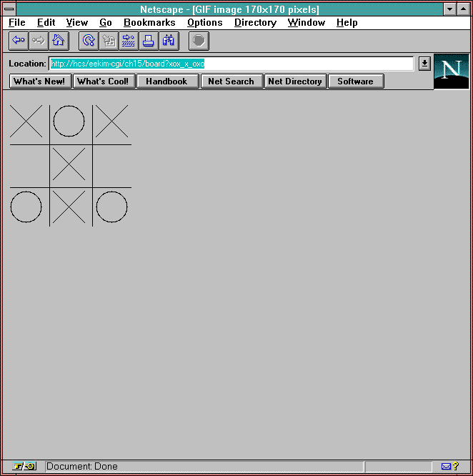473x476 pixels.
Task: Click the Netscape N logo
Action: pyautogui.click(x=452, y=71)
